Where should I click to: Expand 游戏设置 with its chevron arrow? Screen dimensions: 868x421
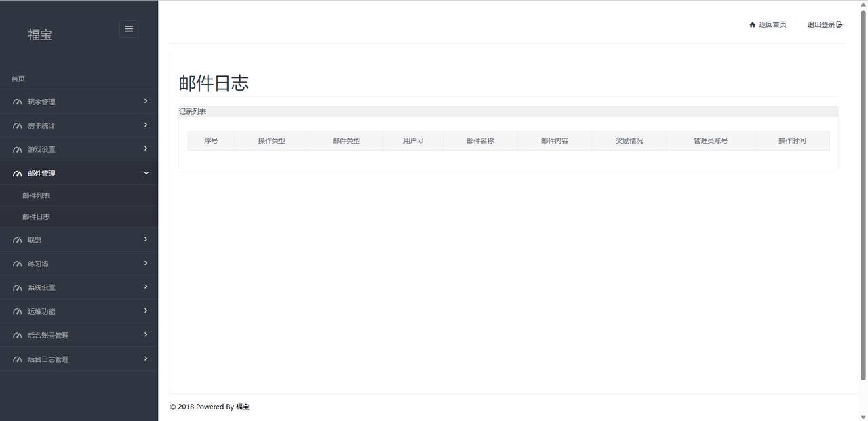coord(146,148)
